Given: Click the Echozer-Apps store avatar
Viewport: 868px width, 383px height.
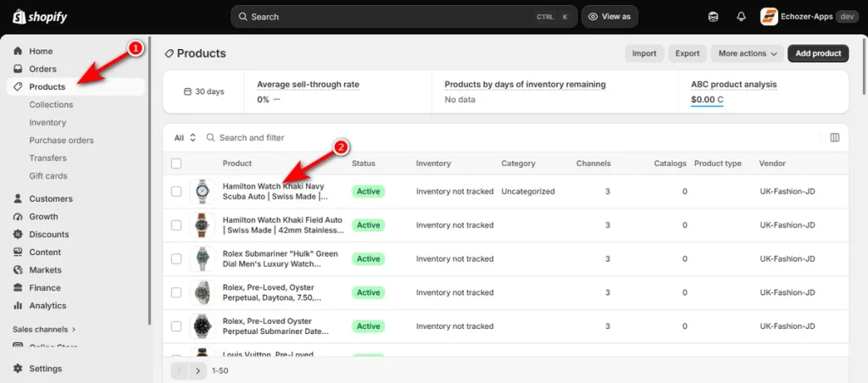Looking at the screenshot, I should (769, 17).
